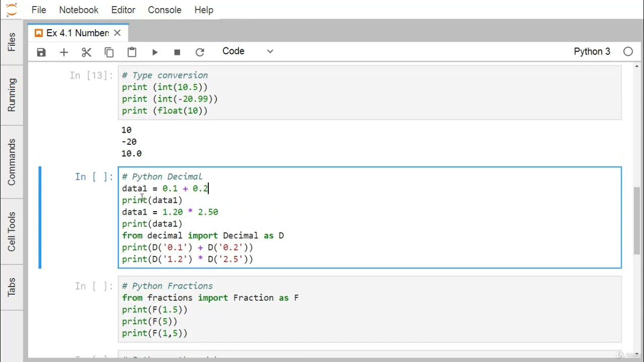The width and height of the screenshot is (644, 362).
Task: Click the '# Python Decimal' comment line
Action: pos(162,176)
